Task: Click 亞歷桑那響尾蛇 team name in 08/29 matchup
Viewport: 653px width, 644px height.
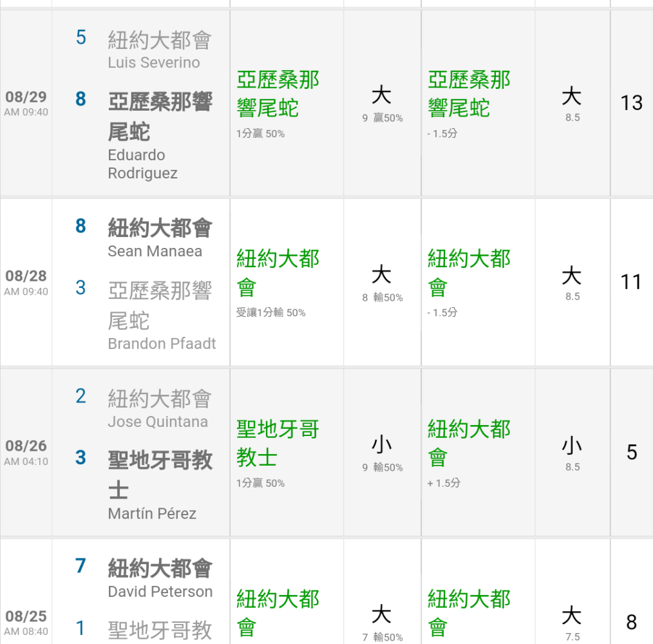Action: 160,116
